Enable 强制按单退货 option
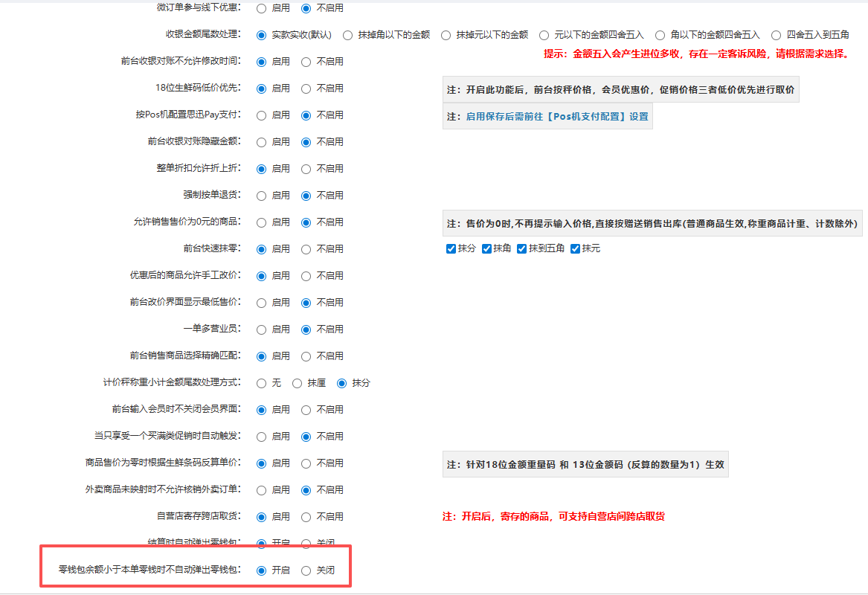 click(x=261, y=196)
